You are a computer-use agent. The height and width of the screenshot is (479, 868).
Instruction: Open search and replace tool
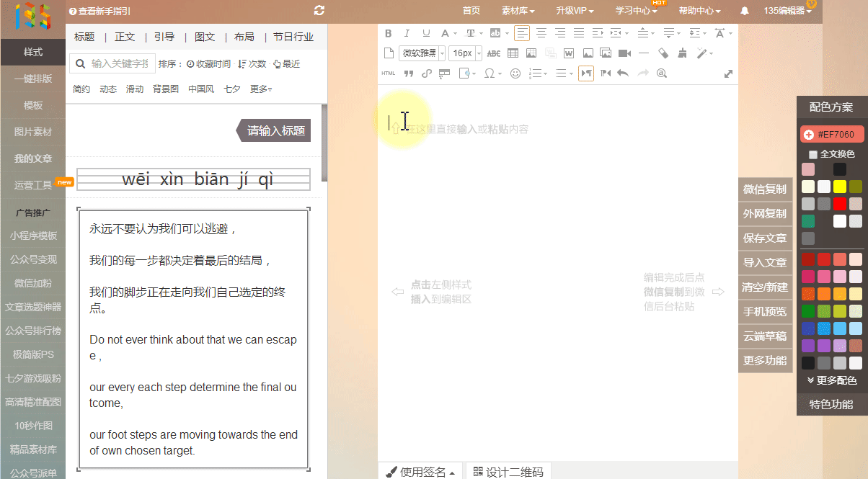pyautogui.click(x=661, y=73)
